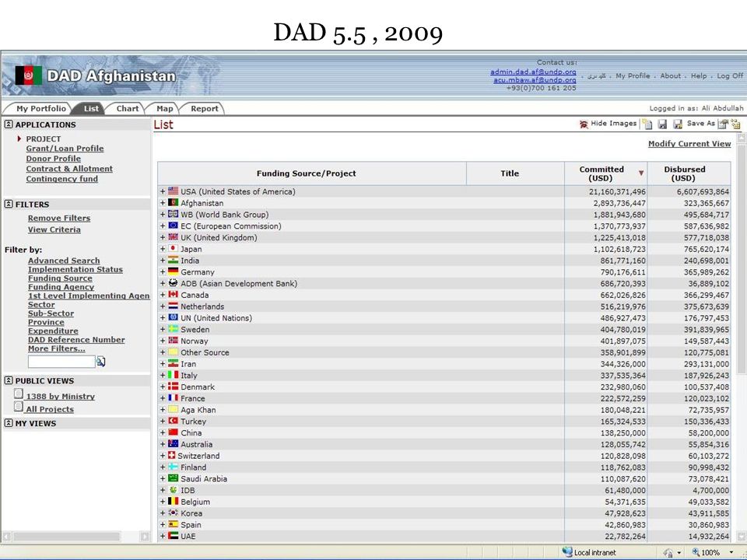The width and height of the screenshot is (747, 560).
Task: Expand the UN (United Nations) row
Action: pyautogui.click(x=163, y=317)
